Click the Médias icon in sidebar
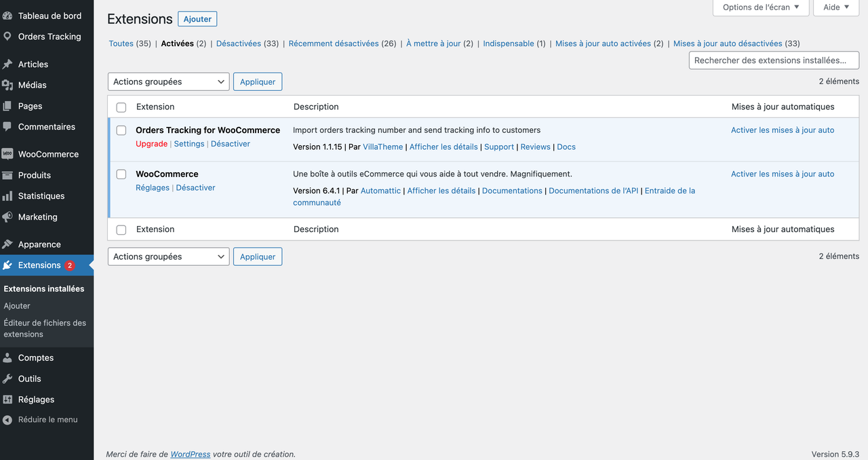The image size is (868, 460). click(7, 85)
